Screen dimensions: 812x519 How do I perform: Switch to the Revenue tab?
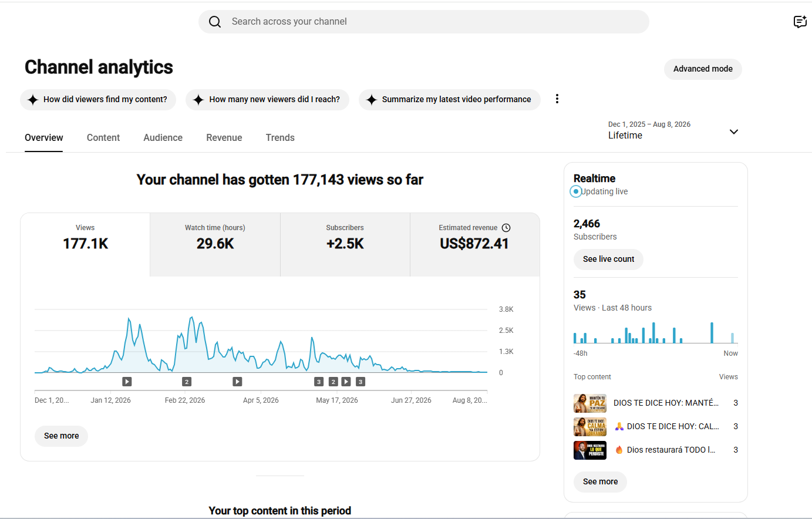tap(224, 137)
